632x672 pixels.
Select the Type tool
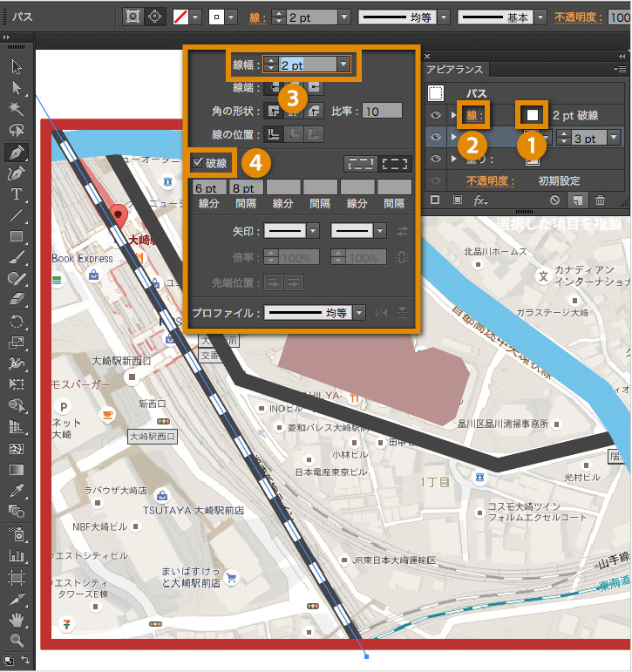tap(17, 193)
